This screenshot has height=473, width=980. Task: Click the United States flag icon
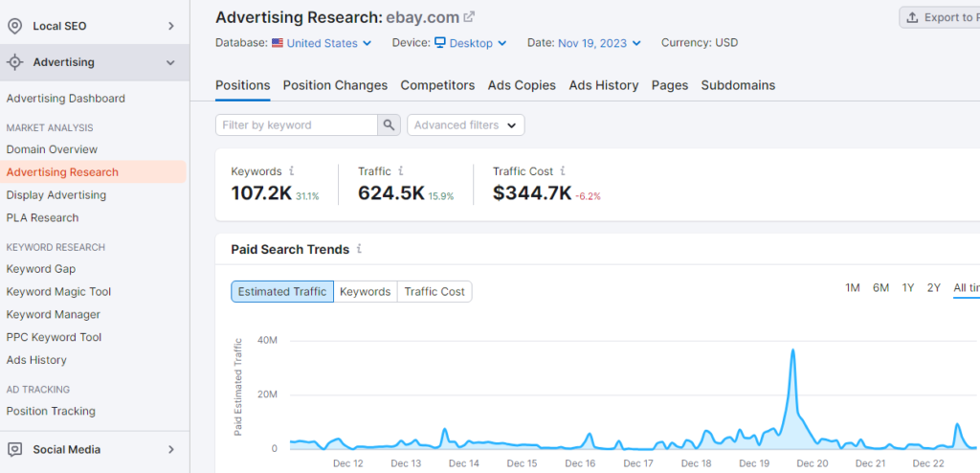click(278, 43)
